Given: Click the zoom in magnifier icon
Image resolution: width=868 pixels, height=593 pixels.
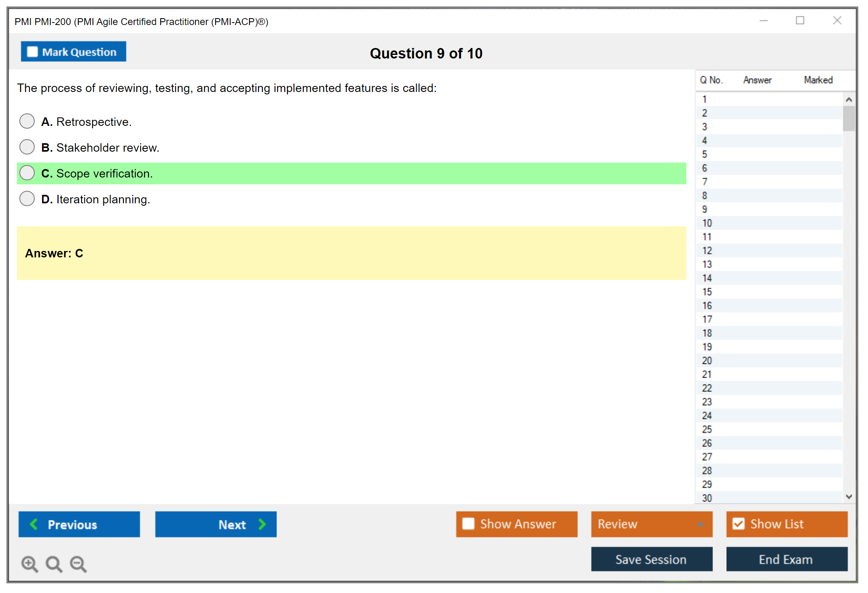Looking at the screenshot, I should pyautogui.click(x=29, y=564).
